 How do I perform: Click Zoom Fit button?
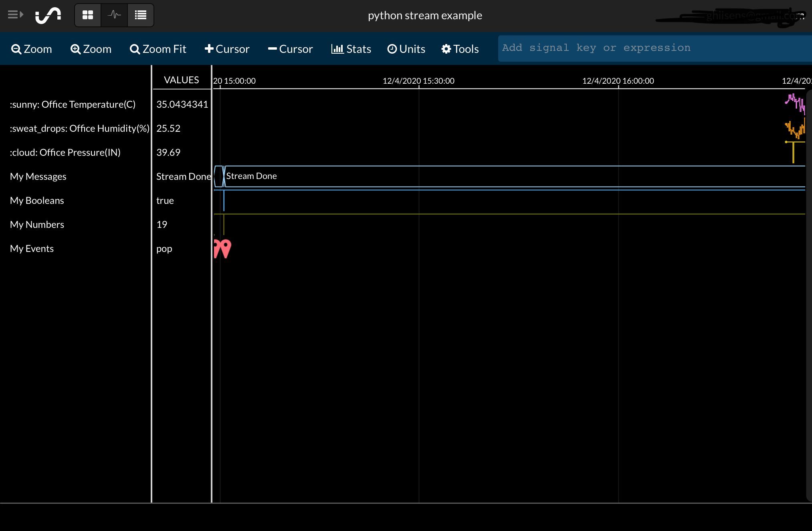click(158, 49)
